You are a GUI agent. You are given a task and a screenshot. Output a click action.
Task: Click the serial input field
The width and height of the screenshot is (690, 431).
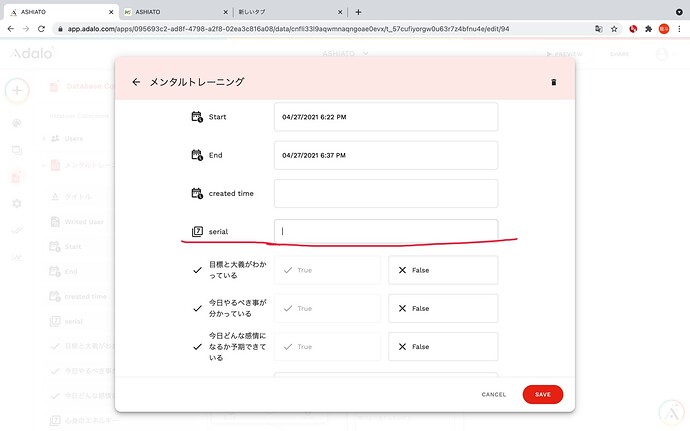pos(386,231)
